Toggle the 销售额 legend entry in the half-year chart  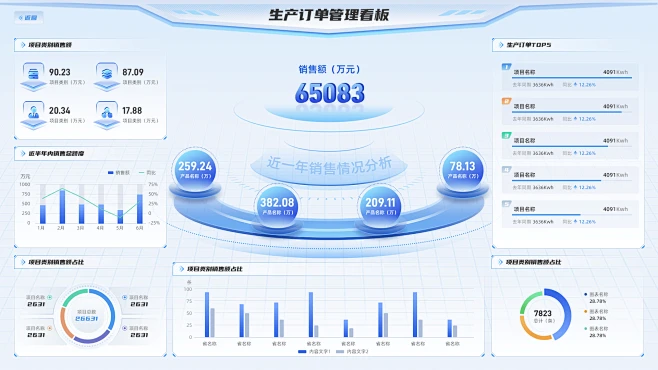click(119, 172)
